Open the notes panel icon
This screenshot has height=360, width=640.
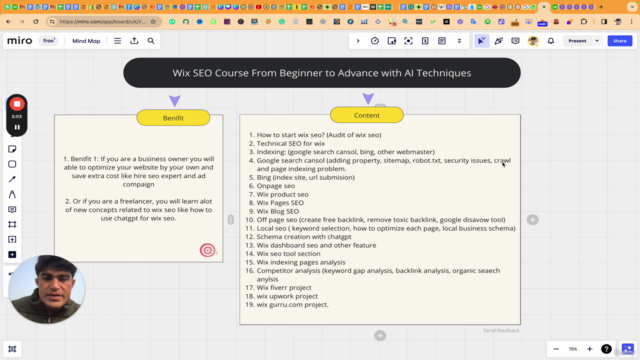tap(442, 41)
